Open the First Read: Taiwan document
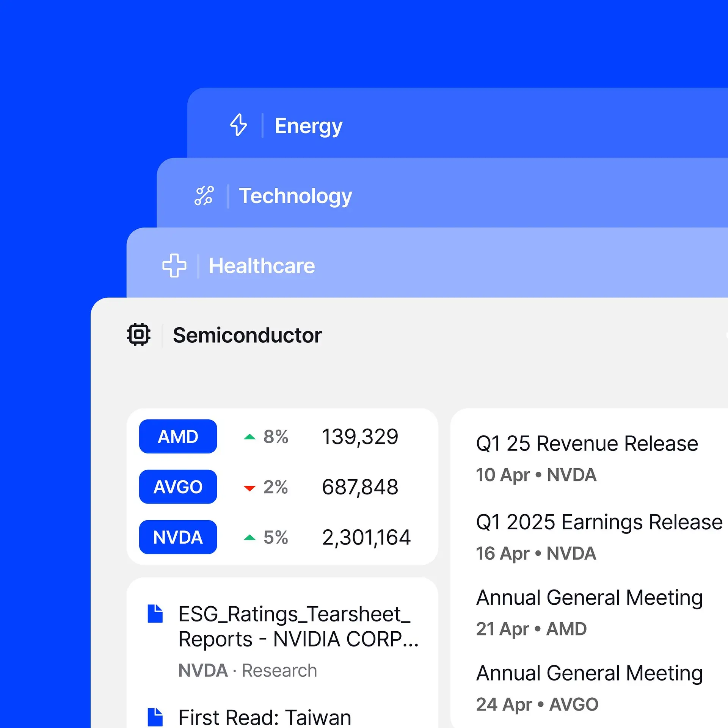 265,717
